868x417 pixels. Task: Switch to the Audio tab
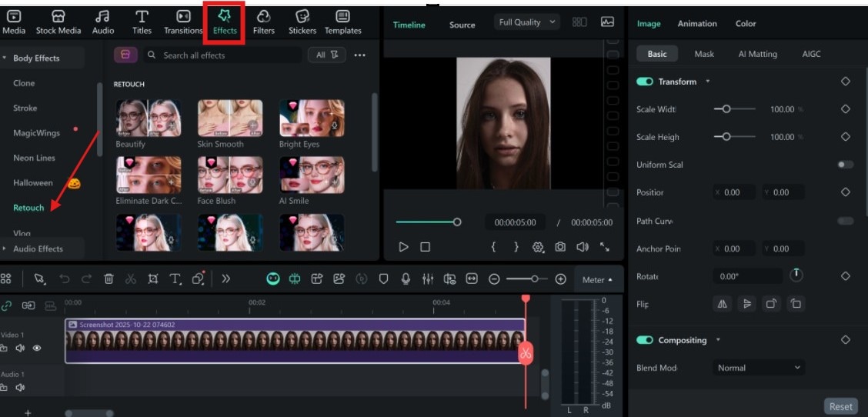tap(103, 23)
